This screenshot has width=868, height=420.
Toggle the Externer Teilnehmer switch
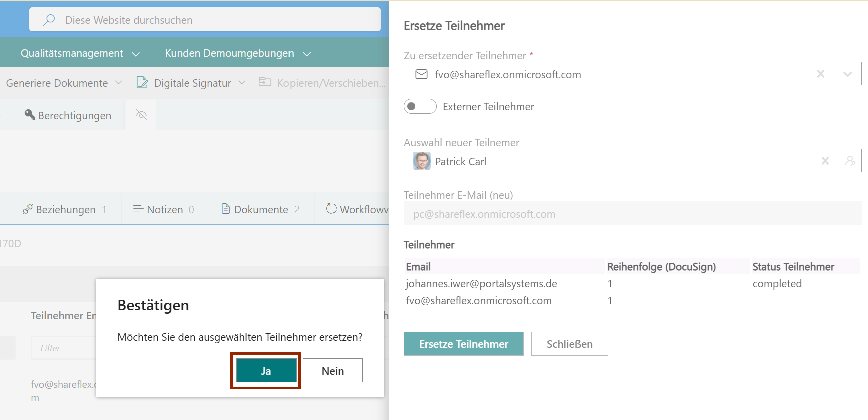click(x=420, y=106)
